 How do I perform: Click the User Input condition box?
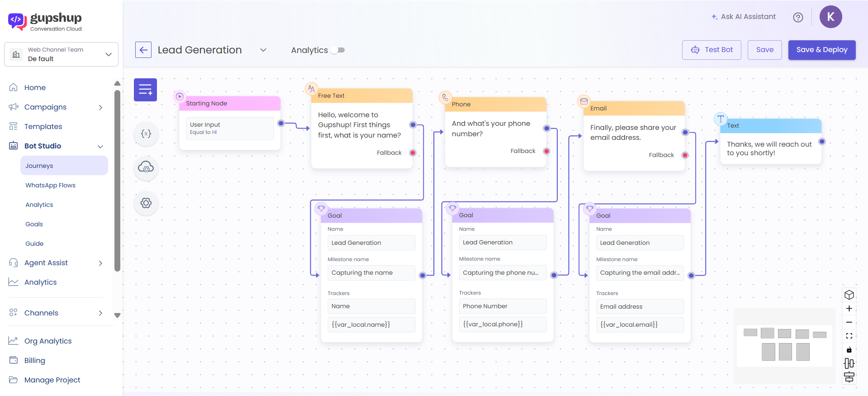(x=230, y=129)
